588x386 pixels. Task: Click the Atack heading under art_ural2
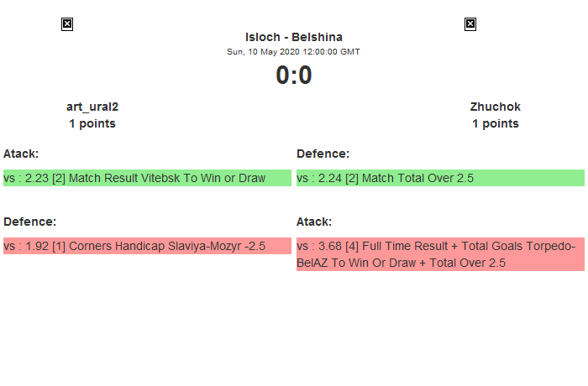21,154
